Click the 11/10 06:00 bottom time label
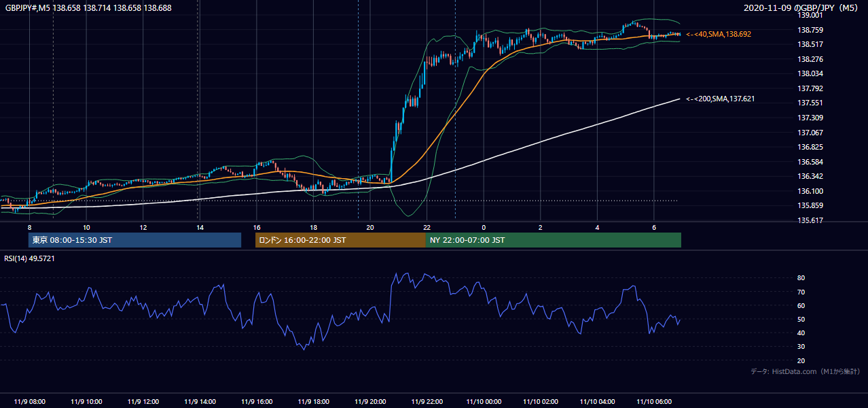The height and width of the screenshot is (408, 868). click(x=653, y=402)
